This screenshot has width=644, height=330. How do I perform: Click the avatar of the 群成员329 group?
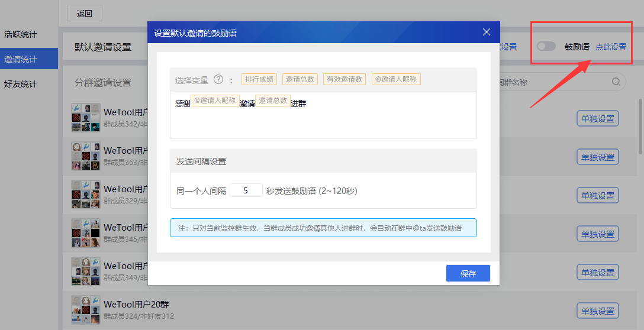pyautogui.click(x=86, y=194)
